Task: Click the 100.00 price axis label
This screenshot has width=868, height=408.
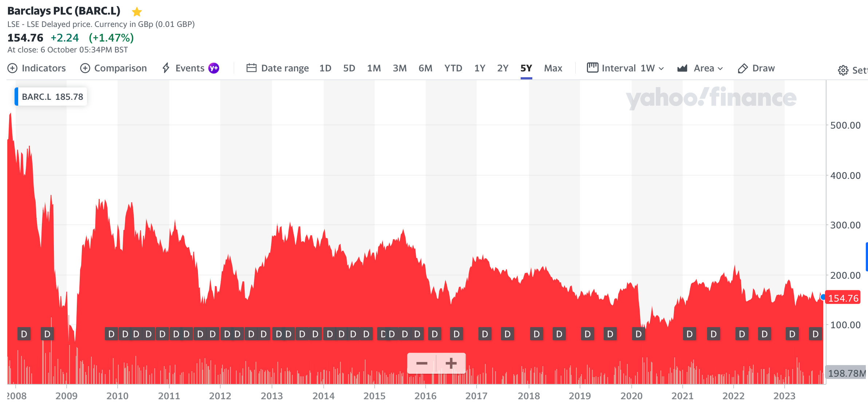Action: pos(845,325)
